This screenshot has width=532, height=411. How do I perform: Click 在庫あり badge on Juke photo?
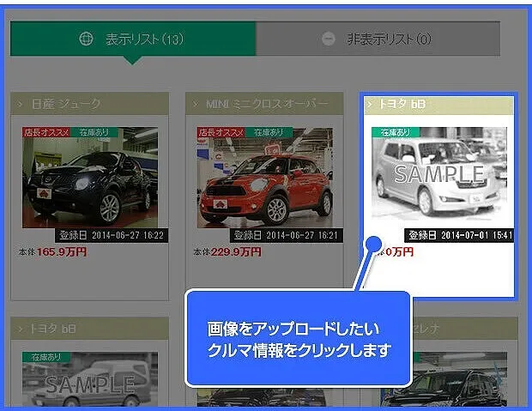pos(94,132)
